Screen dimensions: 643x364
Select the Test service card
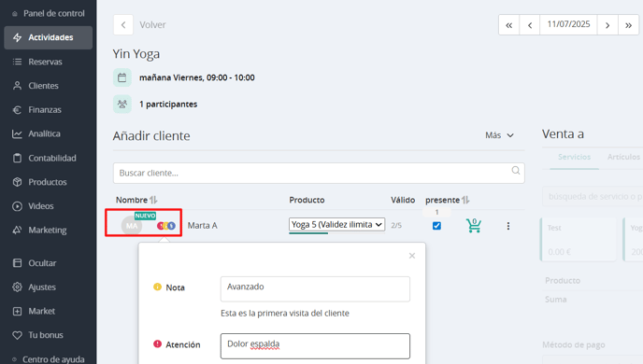[x=579, y=239]
